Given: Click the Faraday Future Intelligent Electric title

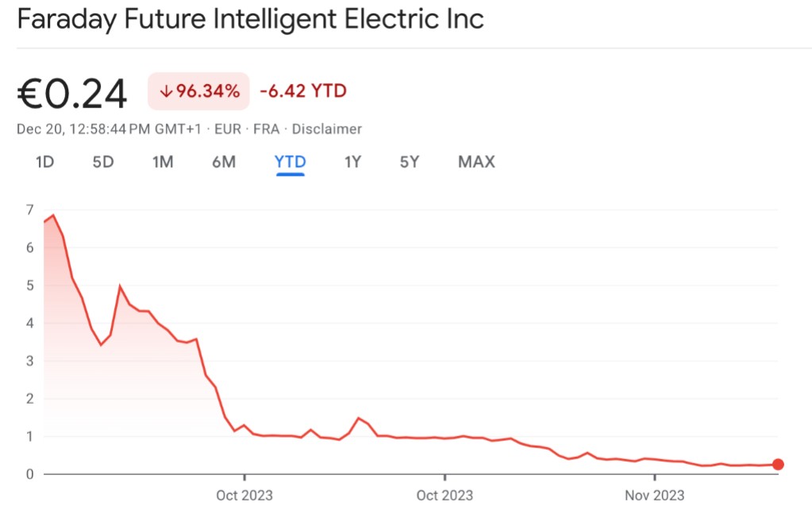Looking at the screenshot, I should click(x=250, y=19).
